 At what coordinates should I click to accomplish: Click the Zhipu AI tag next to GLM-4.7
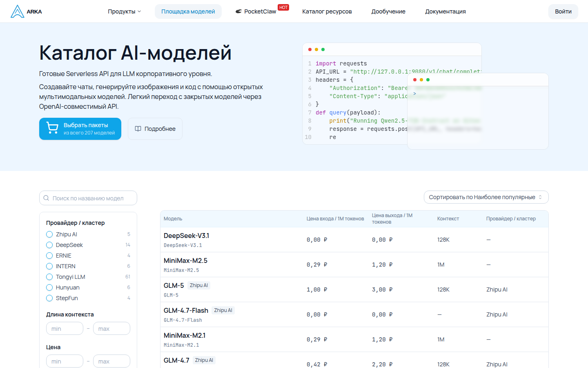coord(204,360)
